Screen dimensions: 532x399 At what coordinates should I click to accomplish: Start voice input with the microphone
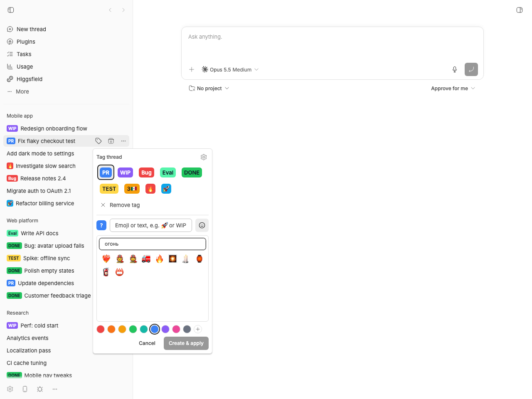455,69
